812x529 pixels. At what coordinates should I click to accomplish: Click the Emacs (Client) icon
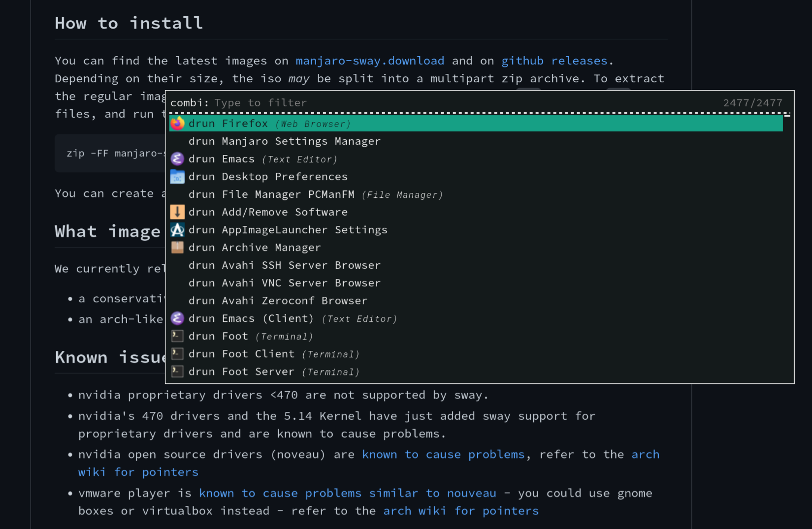177,318
